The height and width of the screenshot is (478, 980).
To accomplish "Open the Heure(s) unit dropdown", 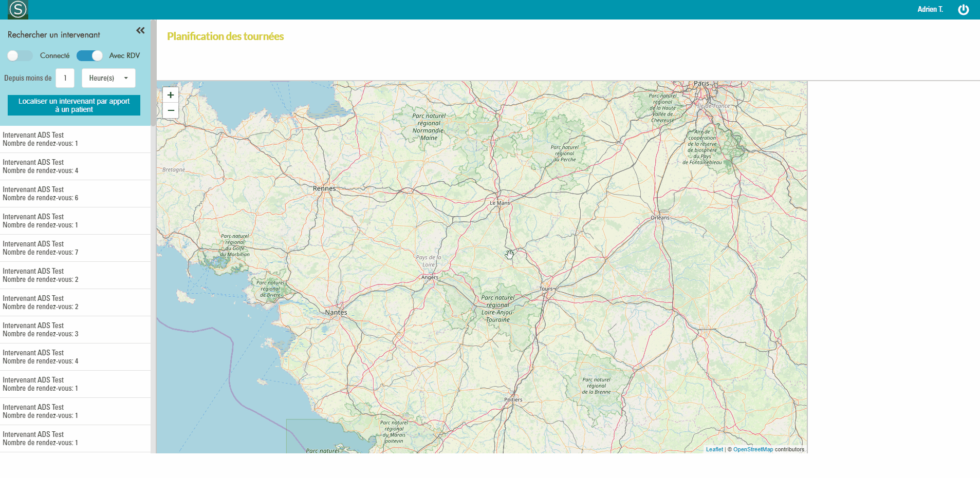I will (108, 78).
